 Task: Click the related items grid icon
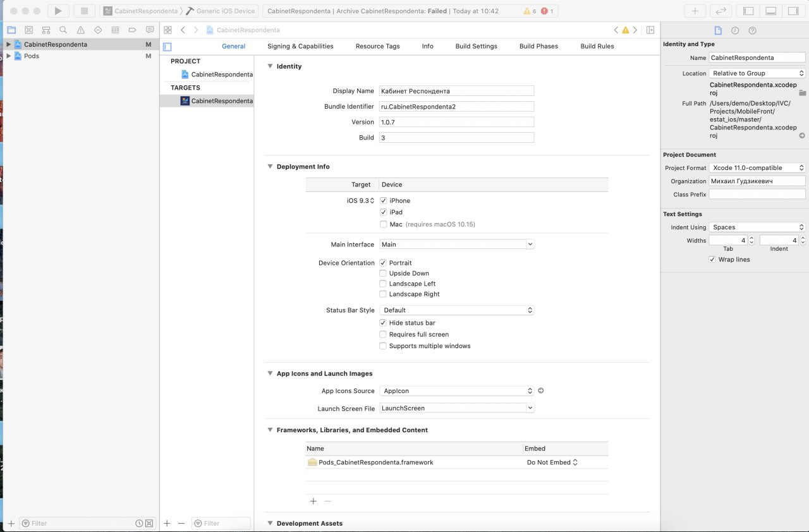[x=167, y=30]
